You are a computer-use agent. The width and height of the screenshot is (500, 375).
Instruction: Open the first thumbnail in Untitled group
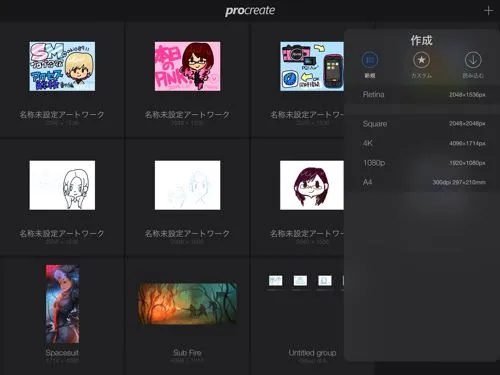(x=275, y=281)
